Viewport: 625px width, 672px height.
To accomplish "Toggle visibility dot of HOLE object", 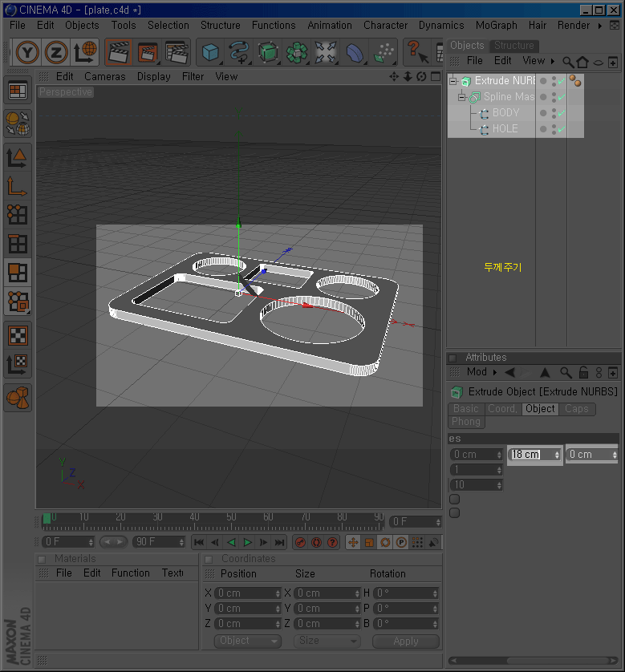I will coord(543,129).
